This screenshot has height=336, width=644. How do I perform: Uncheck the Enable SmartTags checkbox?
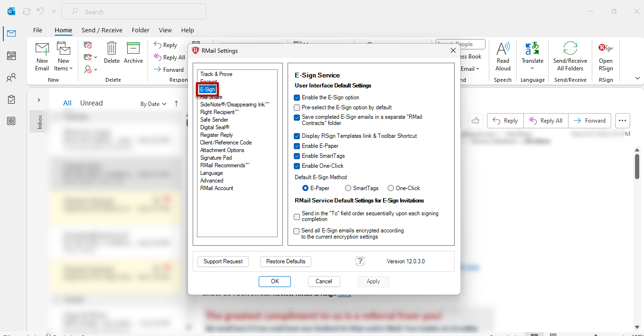[x=297, y=156]
